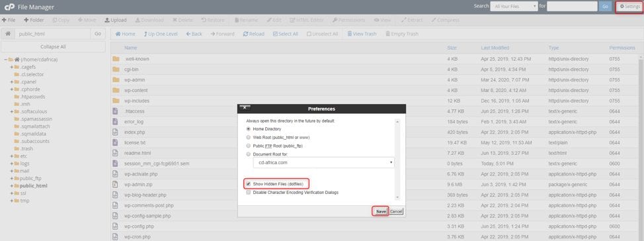Click the Edit toolbar button

274,20
